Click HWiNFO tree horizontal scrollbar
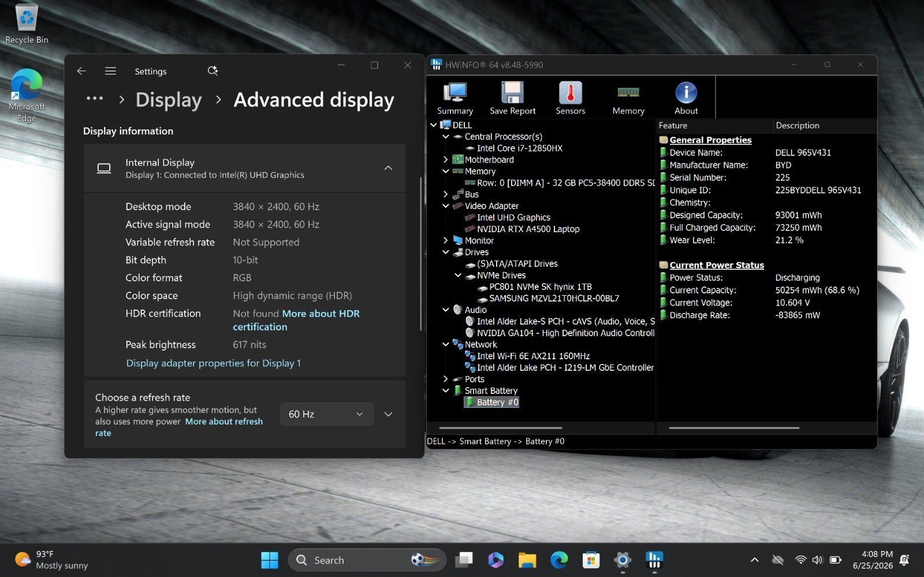 (501, 428)
